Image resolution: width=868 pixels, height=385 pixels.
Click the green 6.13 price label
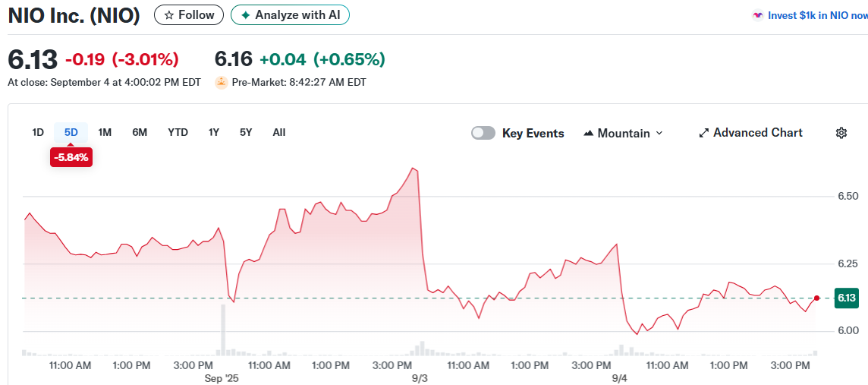click(x=847, y=298)
